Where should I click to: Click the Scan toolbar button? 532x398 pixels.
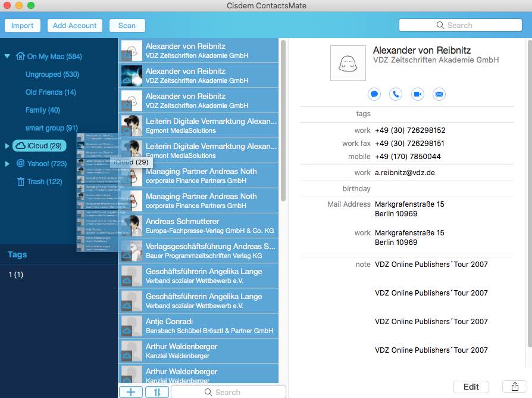pos(127,26)
